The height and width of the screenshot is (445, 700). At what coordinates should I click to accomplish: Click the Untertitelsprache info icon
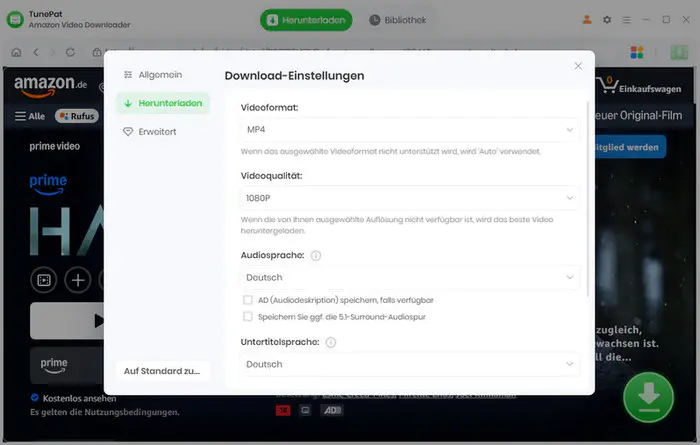point(330,342)
